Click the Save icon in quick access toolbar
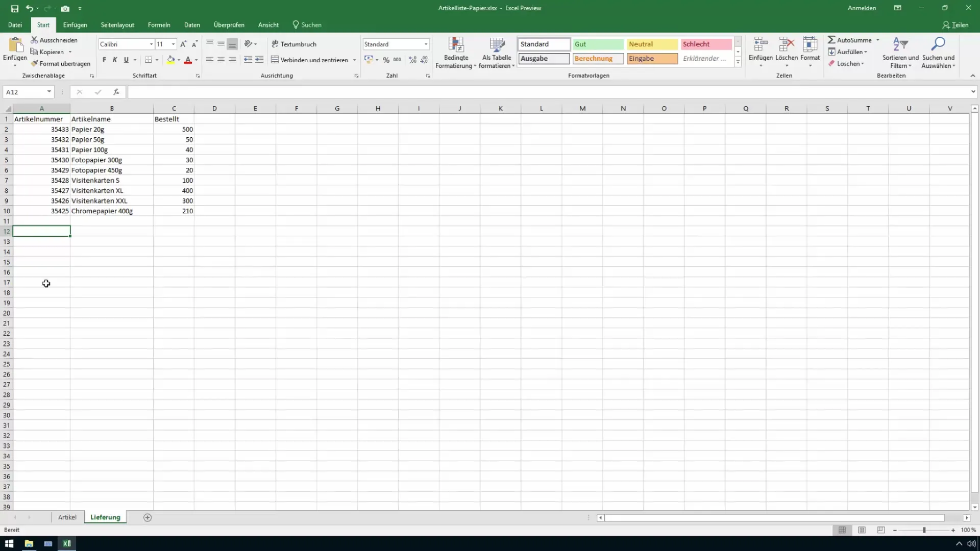This screenshot has width=980, height=551. [x=14, y=8]
